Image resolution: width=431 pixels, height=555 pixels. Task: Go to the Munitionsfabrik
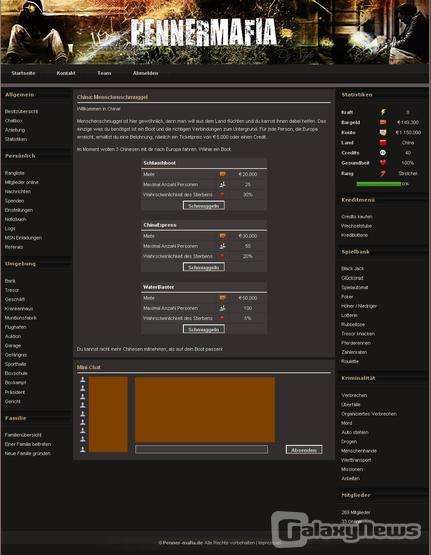pyautogui.click(x=21, y=317)
